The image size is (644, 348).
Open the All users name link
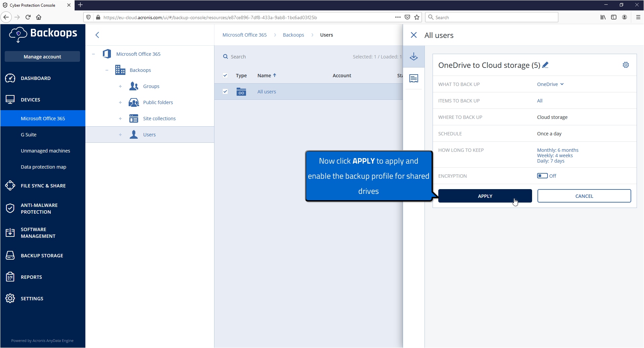(267, 92)
